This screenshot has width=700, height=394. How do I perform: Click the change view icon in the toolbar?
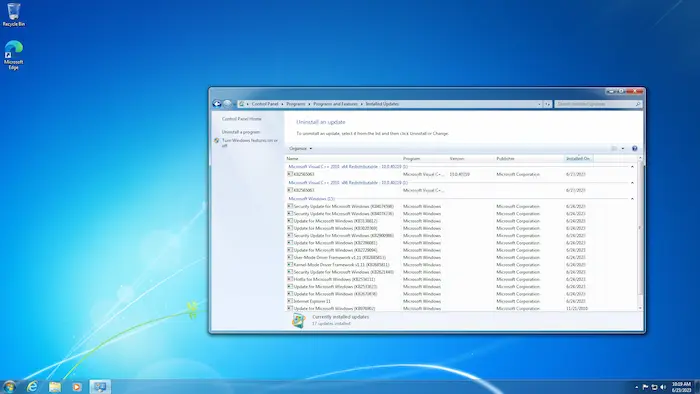click(x=614, y=149)
